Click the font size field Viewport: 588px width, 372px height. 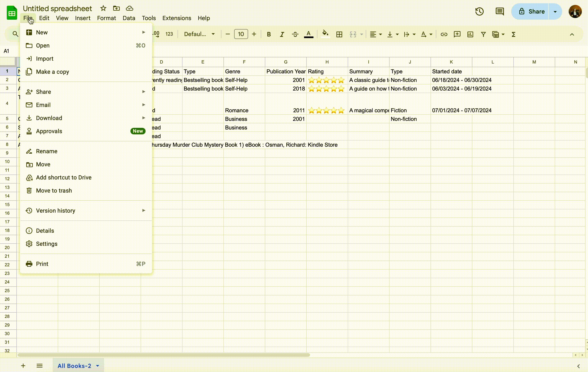pyautogui.click(x=241, y=34)
